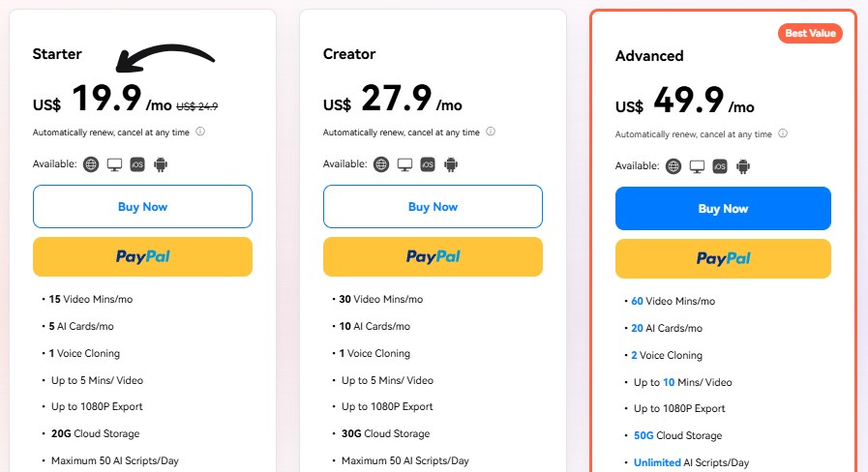Click the Unlimited AI Scripts/Day feature text
The image size is (868, 472).
tap(691, 463)
